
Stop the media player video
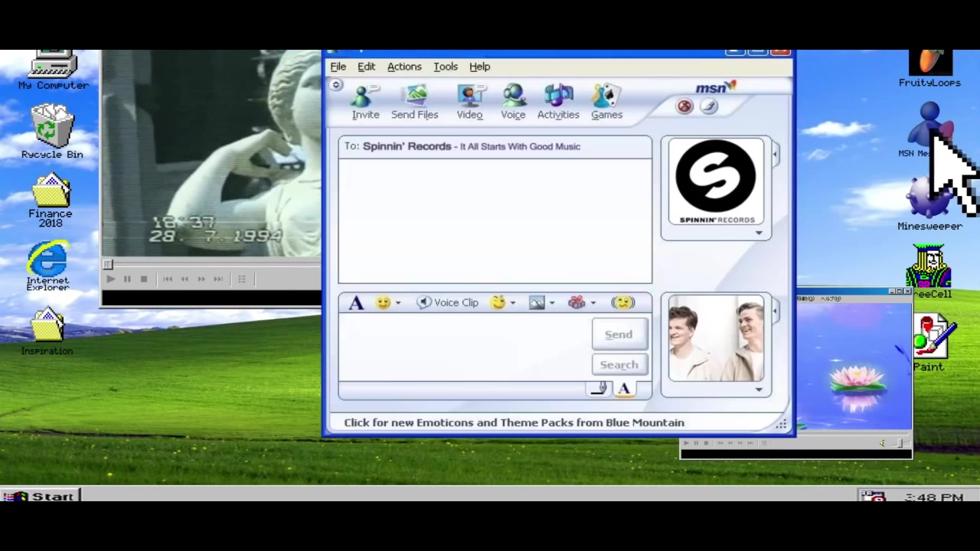click(x=144, y=279)
